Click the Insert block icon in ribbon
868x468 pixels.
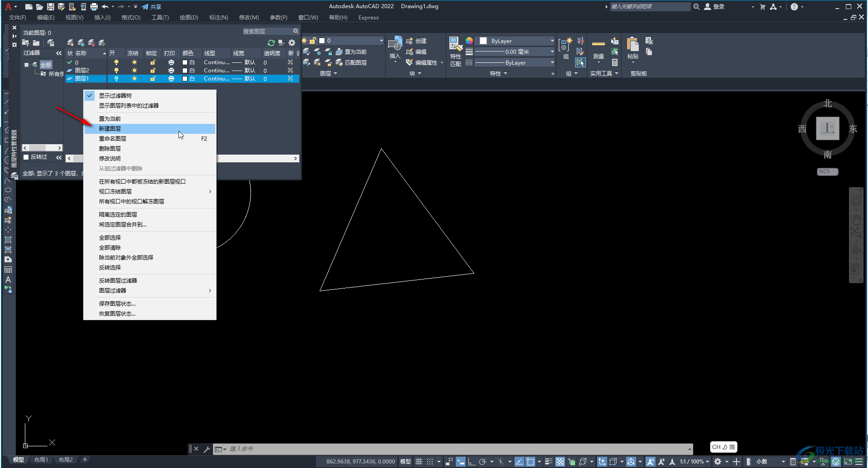pos(395,44)
